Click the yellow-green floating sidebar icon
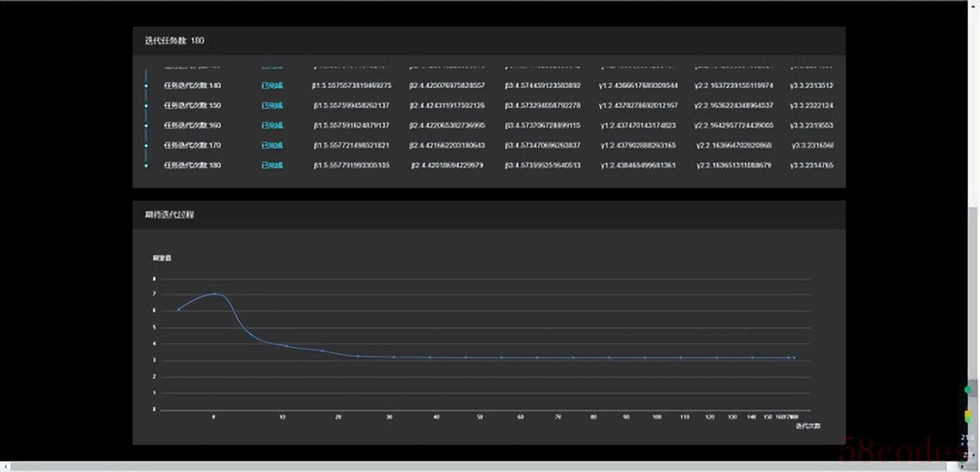Image resolution: width=980 pixels, height=472 pixels. [968, 416]
